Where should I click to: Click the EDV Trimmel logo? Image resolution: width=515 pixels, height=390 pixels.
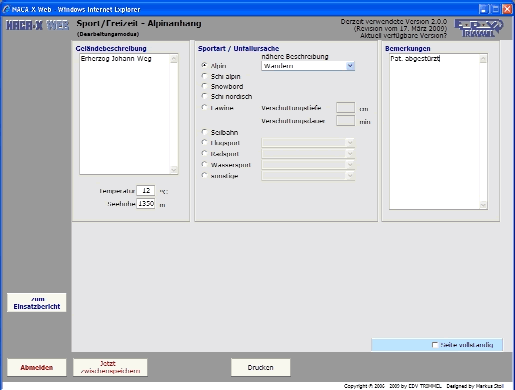479,28
